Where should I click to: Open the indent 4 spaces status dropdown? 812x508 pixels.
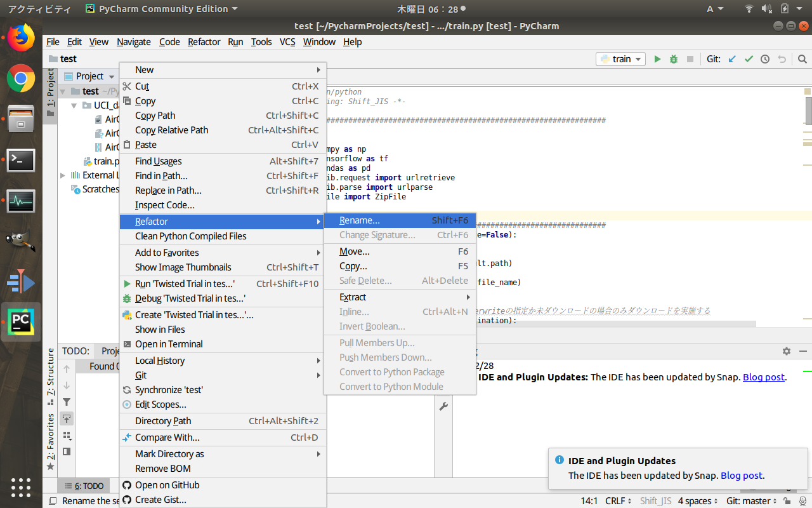point(698,501)
